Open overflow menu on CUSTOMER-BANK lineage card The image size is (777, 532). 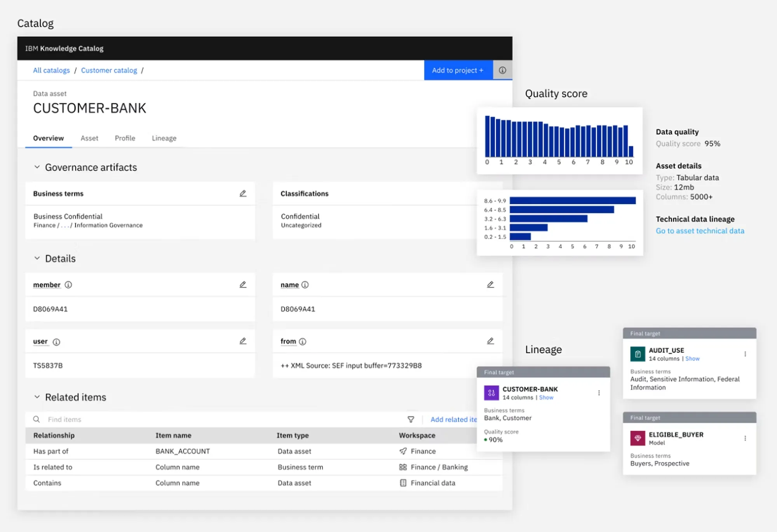pos(599,393)
